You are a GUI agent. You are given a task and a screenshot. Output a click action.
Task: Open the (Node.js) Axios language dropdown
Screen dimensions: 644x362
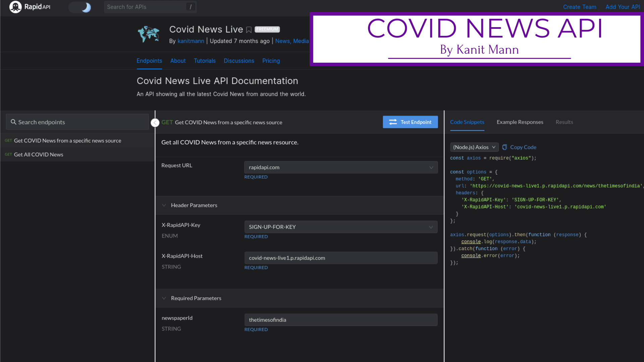pos(474,147)
